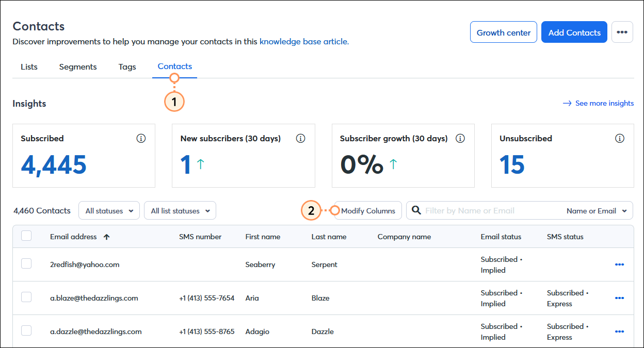Click the arrow icon beside See more insights
This screenshot has width=644, height=348.
pos(567,103)
